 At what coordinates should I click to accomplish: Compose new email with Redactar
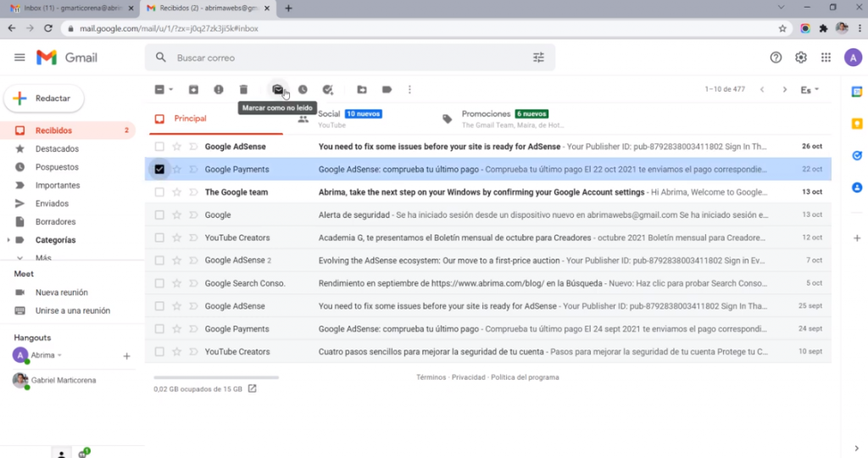[44, 98]
